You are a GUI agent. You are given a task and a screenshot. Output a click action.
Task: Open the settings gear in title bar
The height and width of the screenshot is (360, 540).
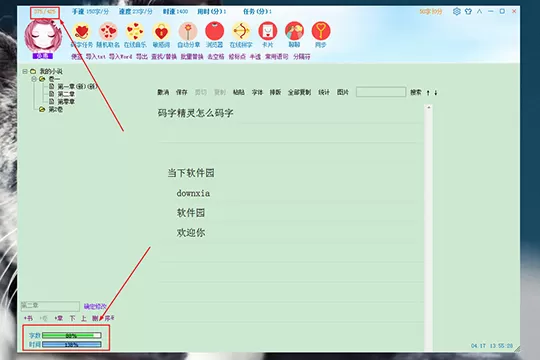coord(457,11)
